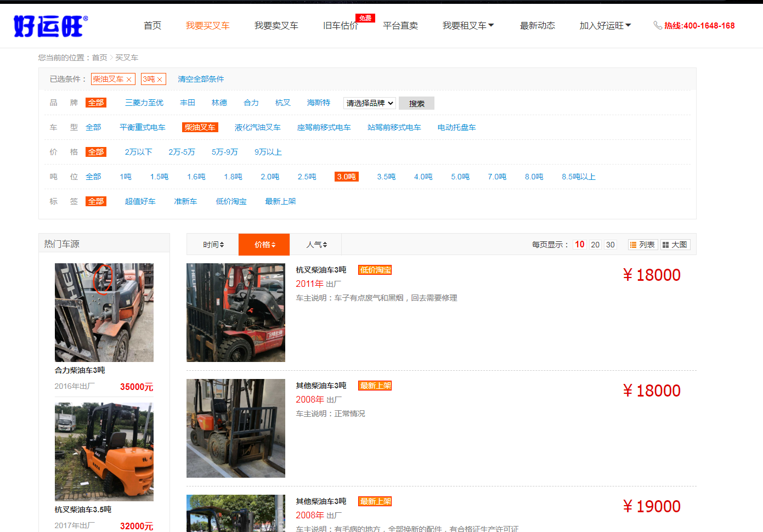Viewport: 763px width, 532px height.
Task: Filter brand by 三菱力至优
Action: [144, 103]
